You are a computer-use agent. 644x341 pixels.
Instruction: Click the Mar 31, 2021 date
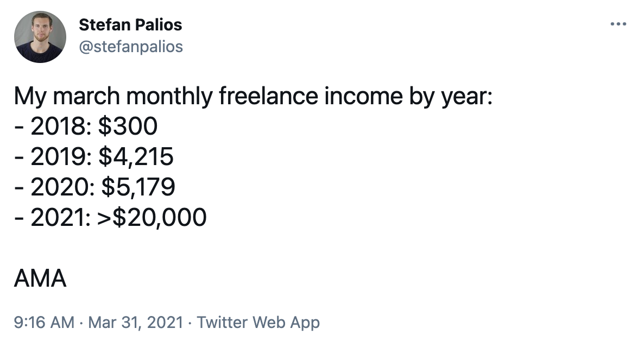click(x=136, y=322)
